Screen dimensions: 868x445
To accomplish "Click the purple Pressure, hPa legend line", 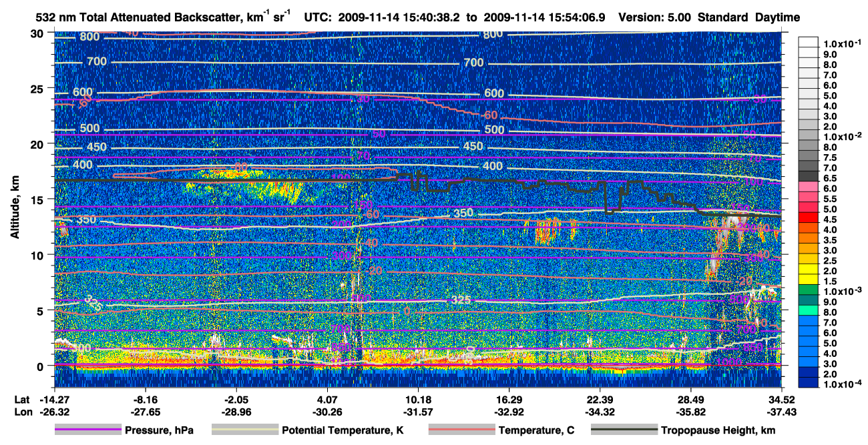I will point(87,430).
